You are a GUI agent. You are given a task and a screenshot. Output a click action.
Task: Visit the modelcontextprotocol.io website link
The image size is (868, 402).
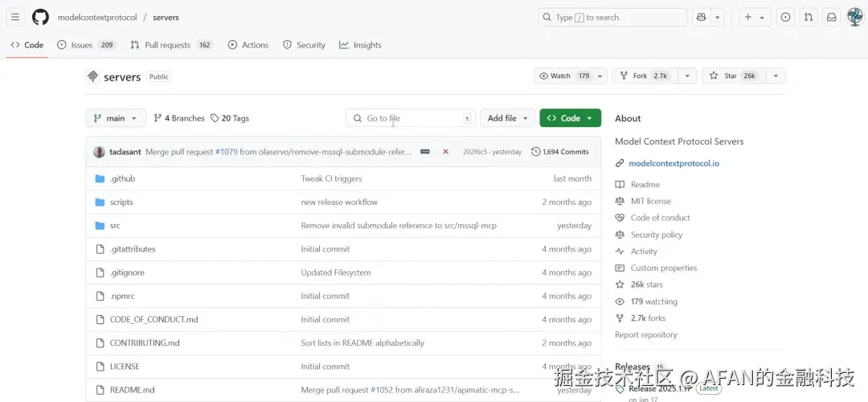(674, 163)
